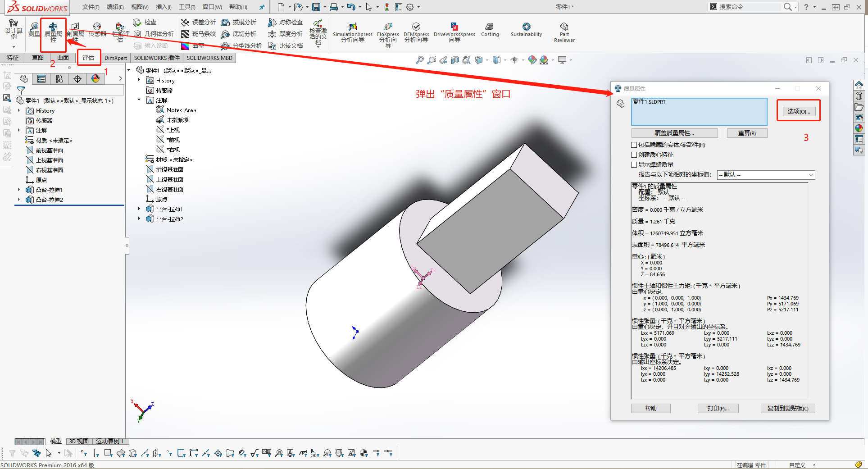Open the 编辑外观 color sphere tool
The image size is (868, 469).
click(532, 59)
